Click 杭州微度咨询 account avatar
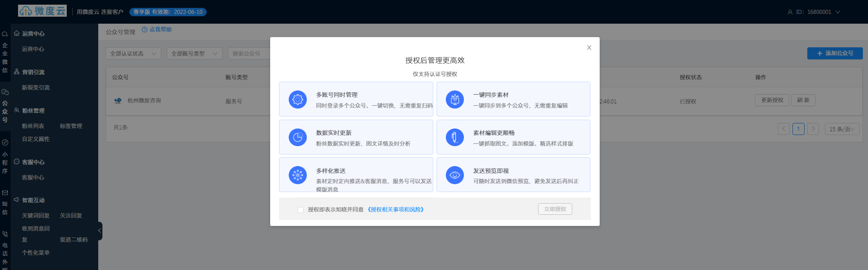 pyautogui.click(x=118, y=100)
